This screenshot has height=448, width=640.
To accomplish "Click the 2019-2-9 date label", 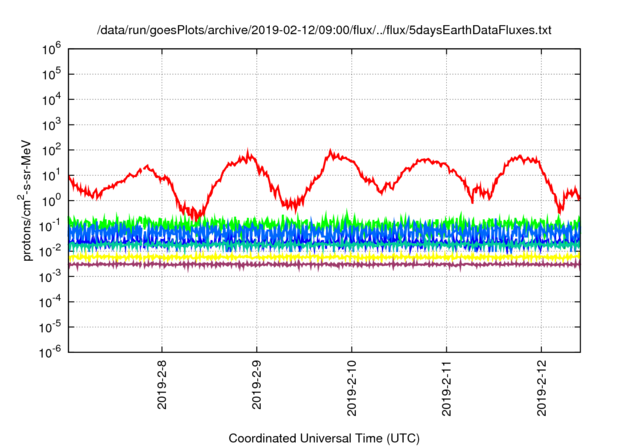I will coord(257,384).
